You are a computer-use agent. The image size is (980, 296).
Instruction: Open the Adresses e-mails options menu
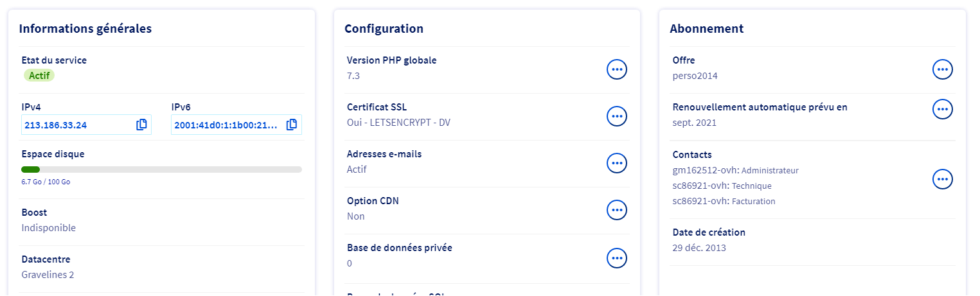[617, 163]
